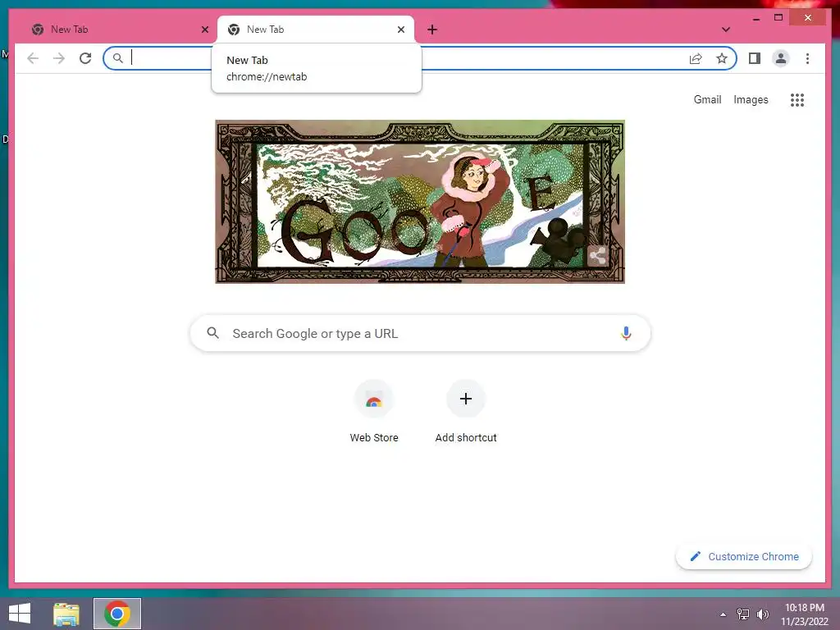Open Google Images link
The height and width of the screenshot is (630, 840).
pyautogui.click(x=751, y=99)
